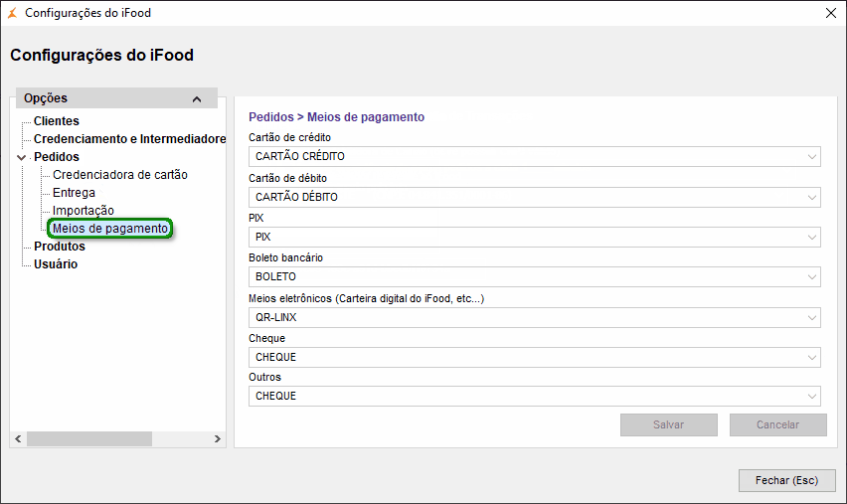This screenshot has width=847, height=504.
Task: Open Credenciamento e Intermediadores tree item
Action: (129, 139)
